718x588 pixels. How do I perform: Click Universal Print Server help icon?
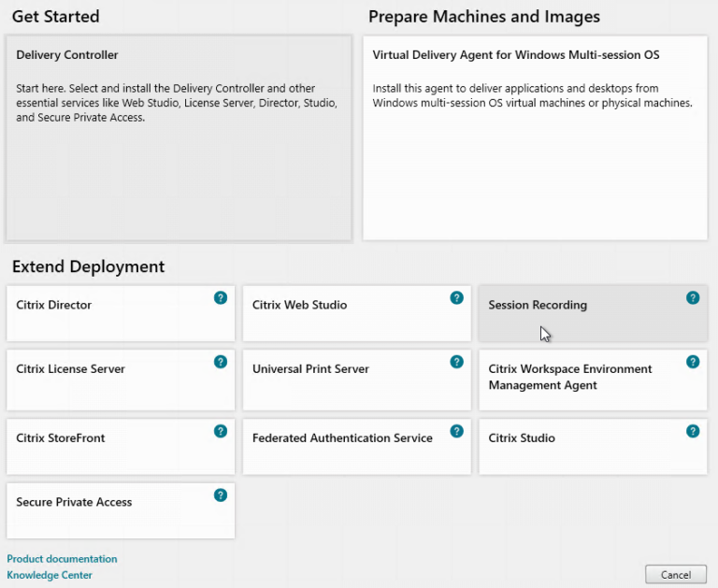click(x=456, y=362)
